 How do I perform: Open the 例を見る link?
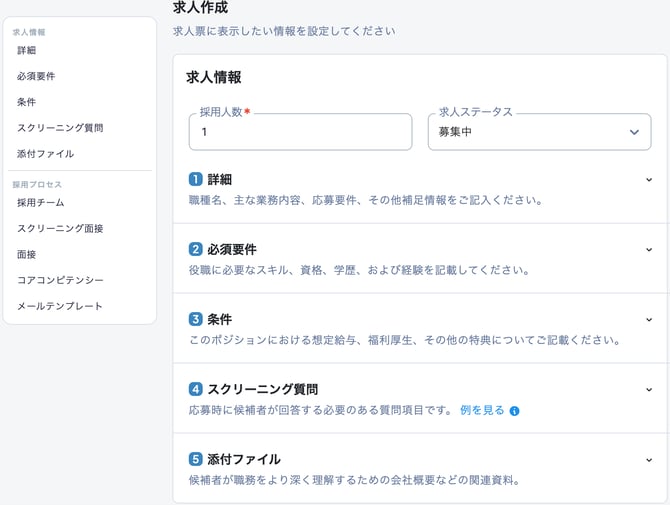pos(482,410)
